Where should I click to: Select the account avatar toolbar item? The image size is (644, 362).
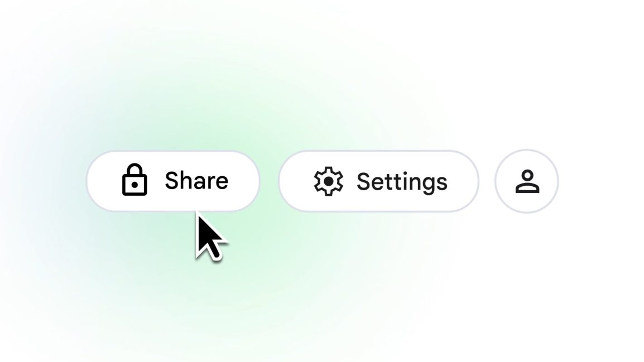click(527, 181)
